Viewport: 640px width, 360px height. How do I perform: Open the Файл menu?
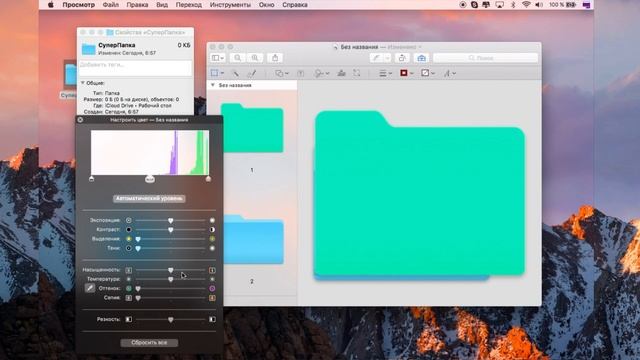click(111, 5)
